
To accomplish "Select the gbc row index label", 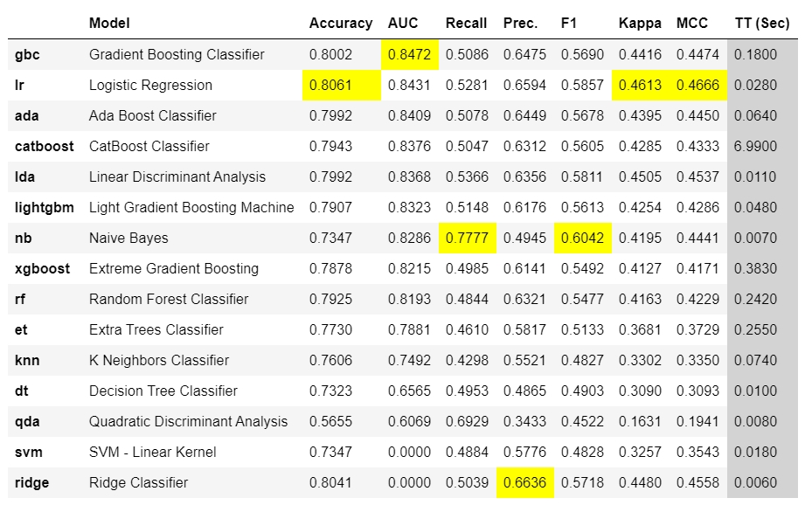I will click(27, 54).
